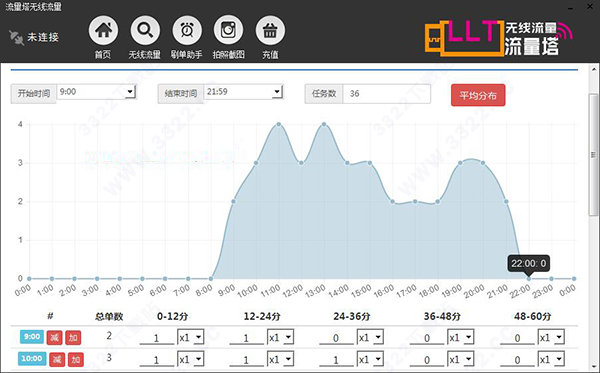Select the 9:00 blue time label
Screen dimensions: 600x373
coord(32,337)
